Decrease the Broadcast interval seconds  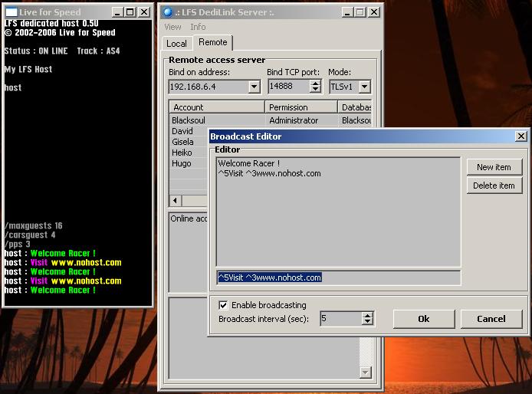tap(367, 322)
